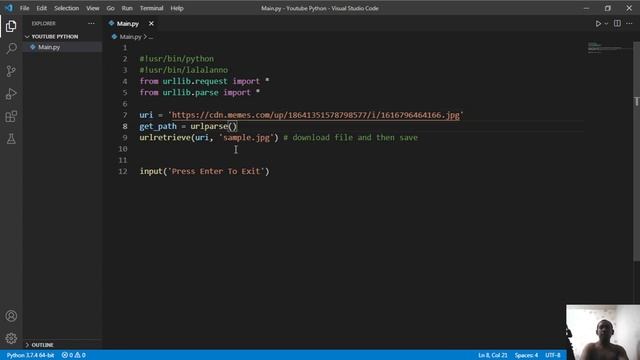Screen dimensions: 640x360
Task: Open the View menu
Action: [x=93, y=8]
